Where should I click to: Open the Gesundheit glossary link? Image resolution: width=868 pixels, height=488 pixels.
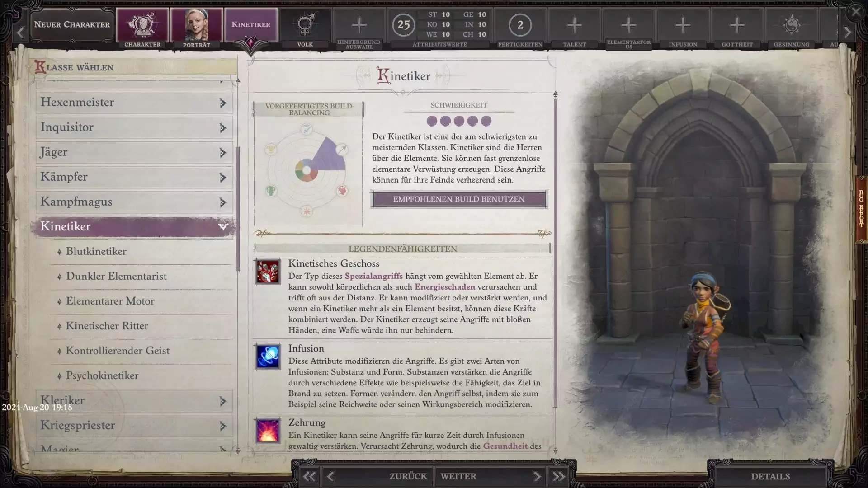(505, 446)
